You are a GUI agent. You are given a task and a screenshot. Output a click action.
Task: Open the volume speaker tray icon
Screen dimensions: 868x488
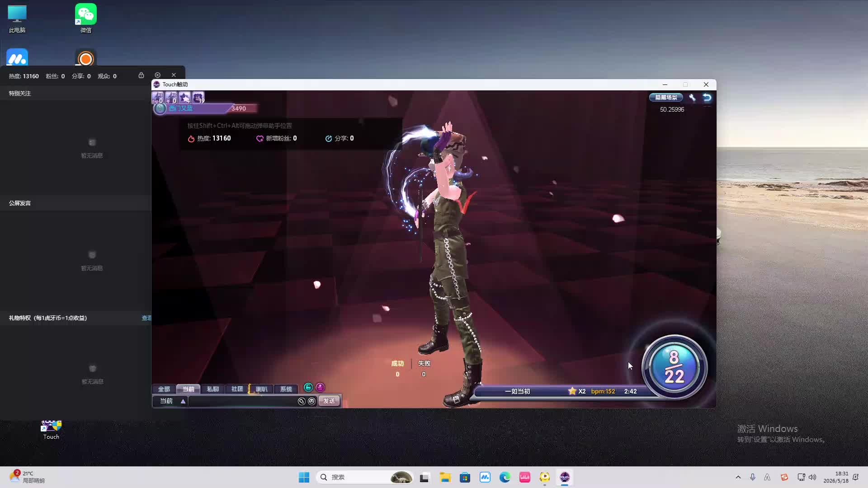pyautogui.click(x=812, y=477)
